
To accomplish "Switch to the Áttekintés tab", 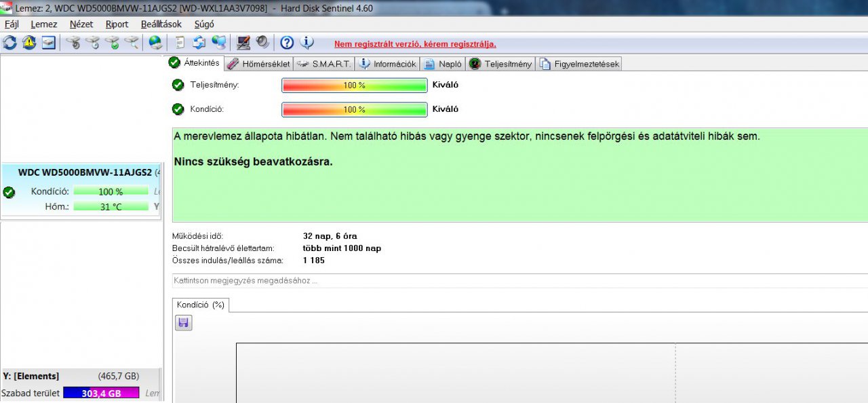I will point(195,62).
